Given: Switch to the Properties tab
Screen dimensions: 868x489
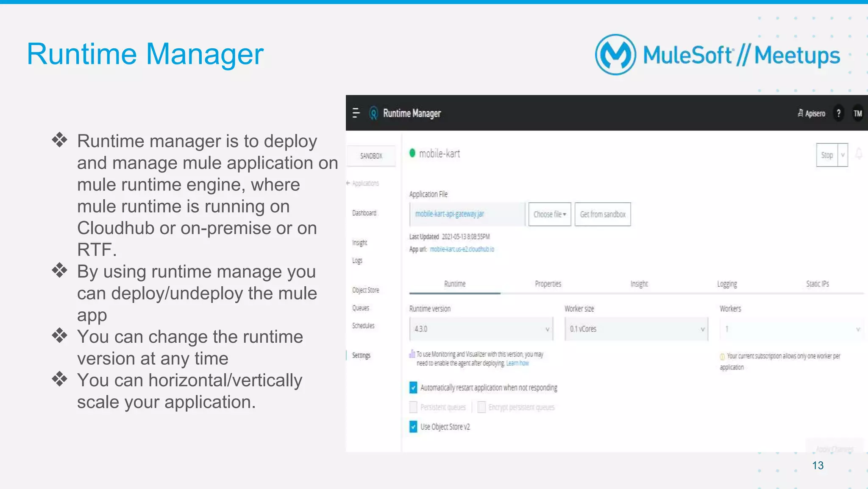Looking at the screenshot, I should pyautogui.click(x=548, y=284).
